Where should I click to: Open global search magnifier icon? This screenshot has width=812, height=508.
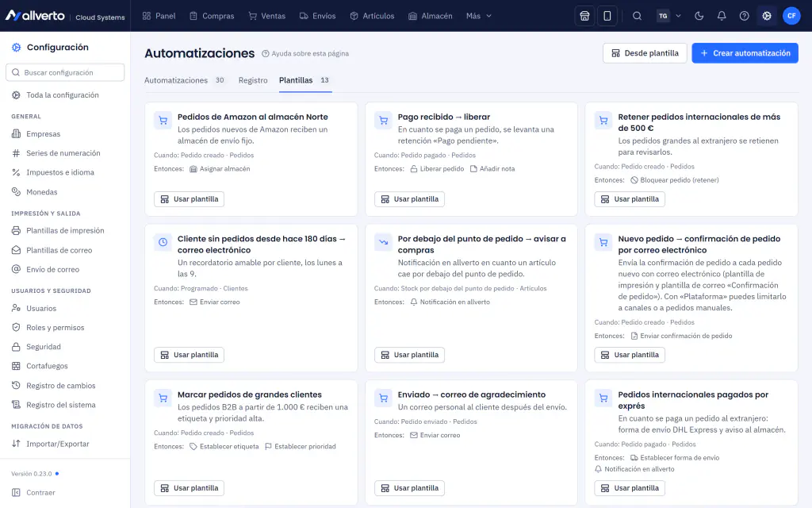(x=637, y=16)
